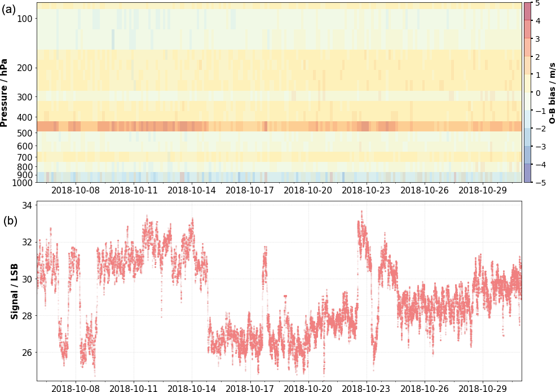Pick the dark red colorbar segment at top
This screenshot has height=392, width=556.
[527, 11]
